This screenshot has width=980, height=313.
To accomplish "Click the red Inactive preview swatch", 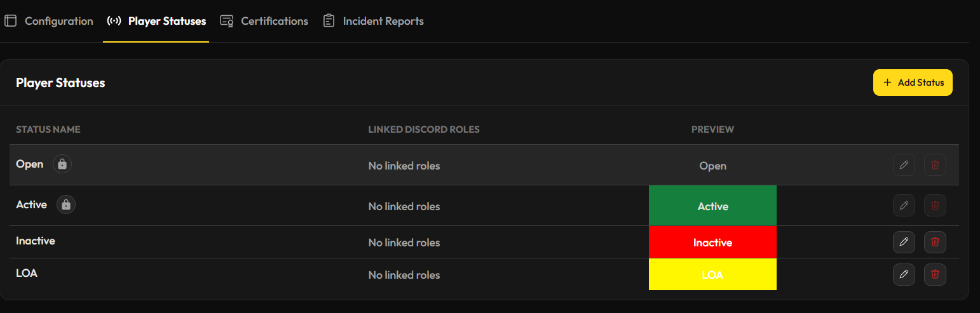I will [712, 242].
